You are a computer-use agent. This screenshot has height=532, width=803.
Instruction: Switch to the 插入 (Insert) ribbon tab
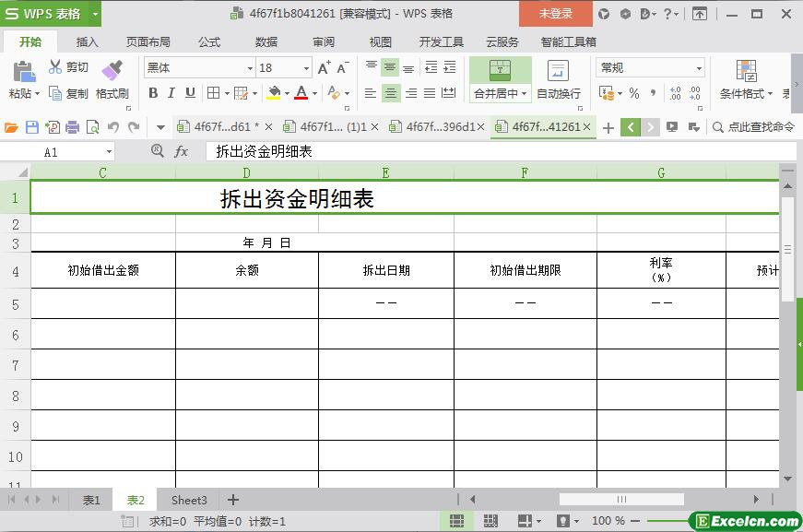(x=87, y=41)
